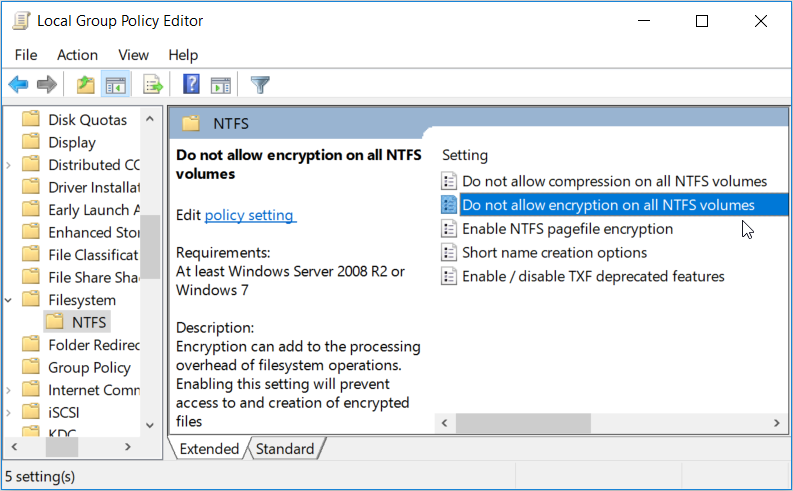Switch to the Extended tab
Image resolution: width=793 pixels, height=491 pixels.
[209, 449]
